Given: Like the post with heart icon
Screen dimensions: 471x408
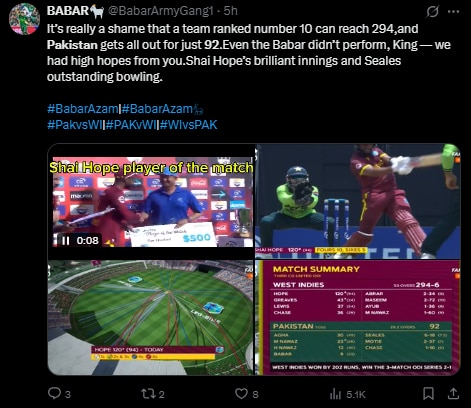Looking at the screenshot, I should point(241,394).
